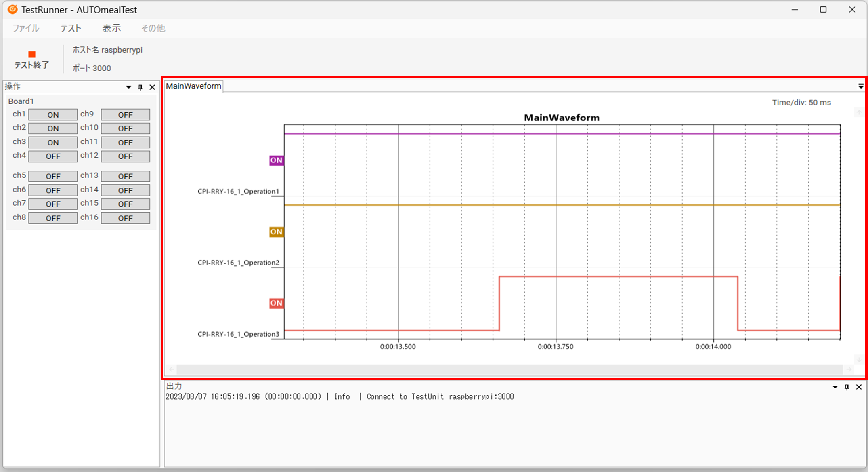Turn off ch3 button
Image resolution: width=868 pixels, height=472 pixels.
53,143
